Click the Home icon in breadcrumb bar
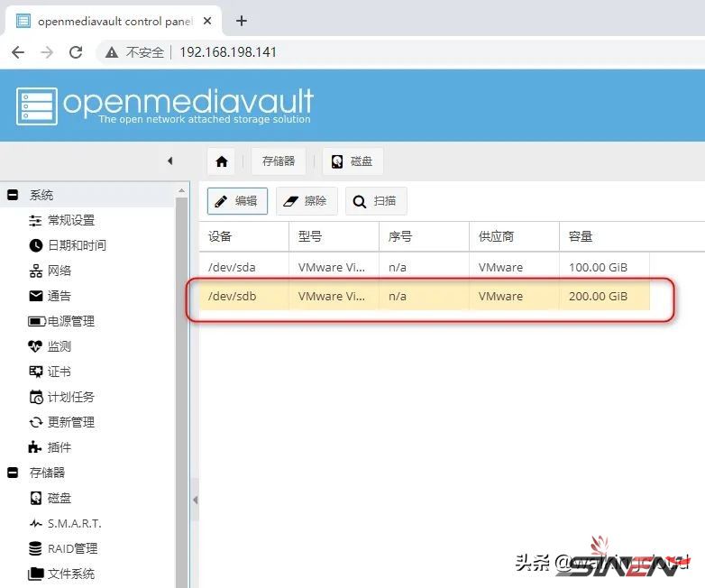The image size is (705, 588). (222, 161)
